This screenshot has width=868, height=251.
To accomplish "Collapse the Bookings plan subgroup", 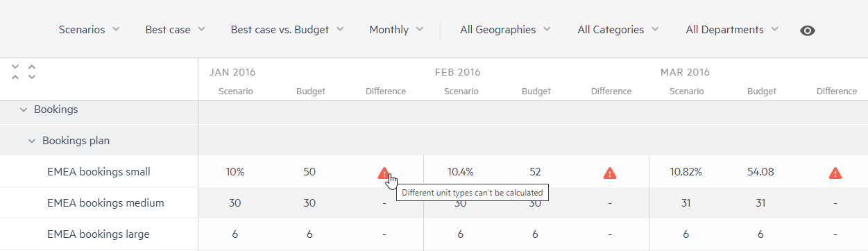I will pos(32,141).
